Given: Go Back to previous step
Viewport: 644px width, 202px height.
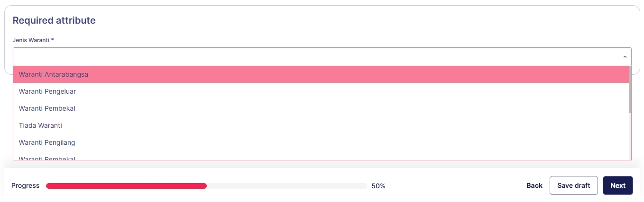Looking at the screenshot, I should pyautogui.click(x=534, y=185).
